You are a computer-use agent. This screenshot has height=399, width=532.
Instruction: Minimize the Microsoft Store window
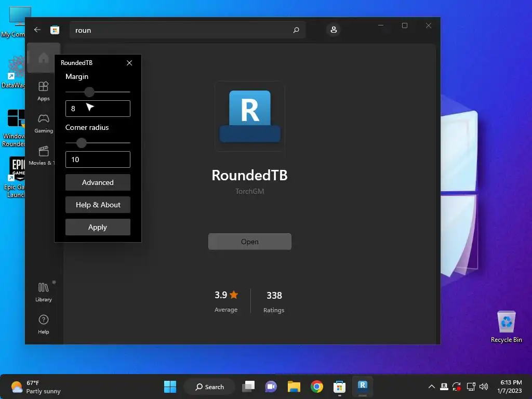pos(381,25)
